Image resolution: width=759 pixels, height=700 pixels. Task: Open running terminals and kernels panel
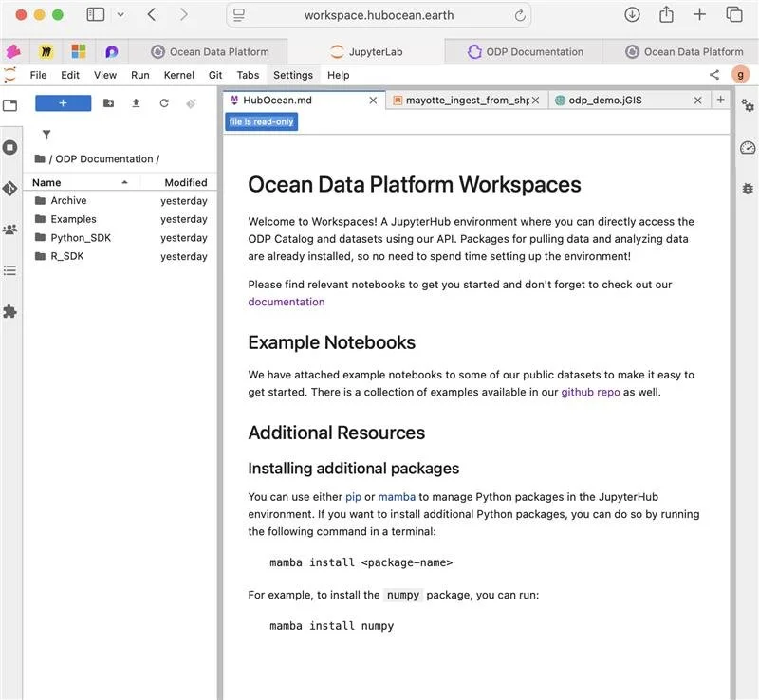[9, 147]
